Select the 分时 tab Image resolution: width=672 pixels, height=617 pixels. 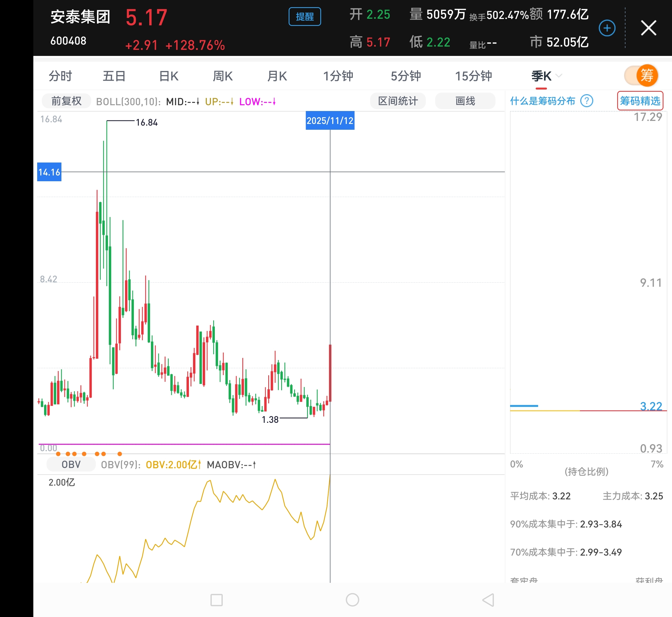point(60,76)
